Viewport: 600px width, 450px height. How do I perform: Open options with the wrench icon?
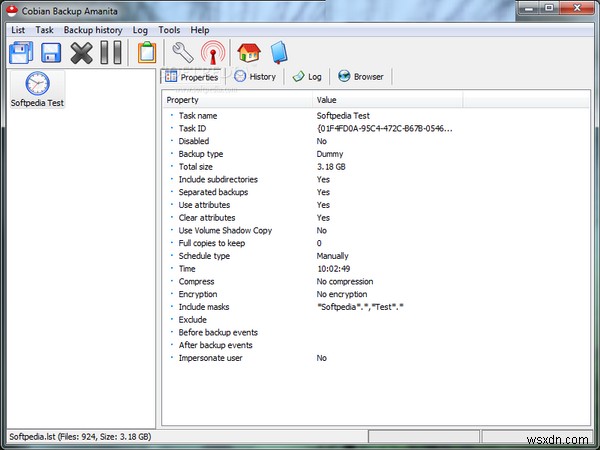(x=183, y=52)
